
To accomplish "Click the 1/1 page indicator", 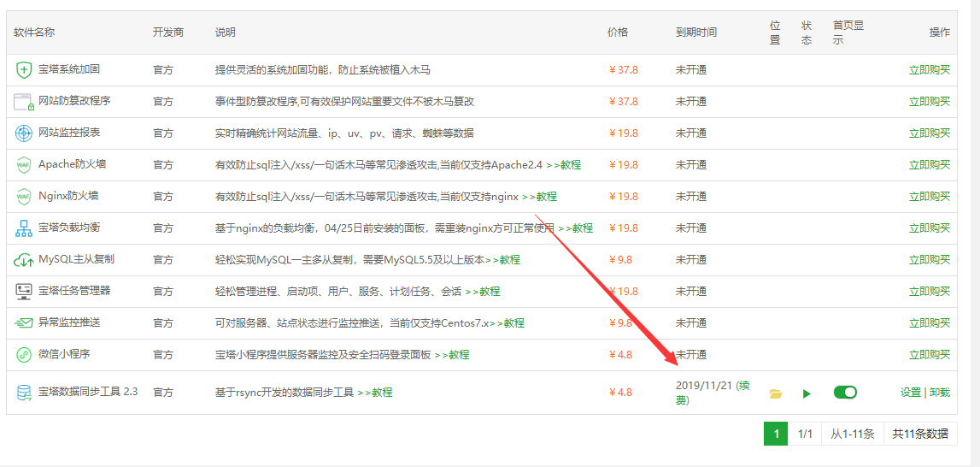I will (x=805, y=433).
